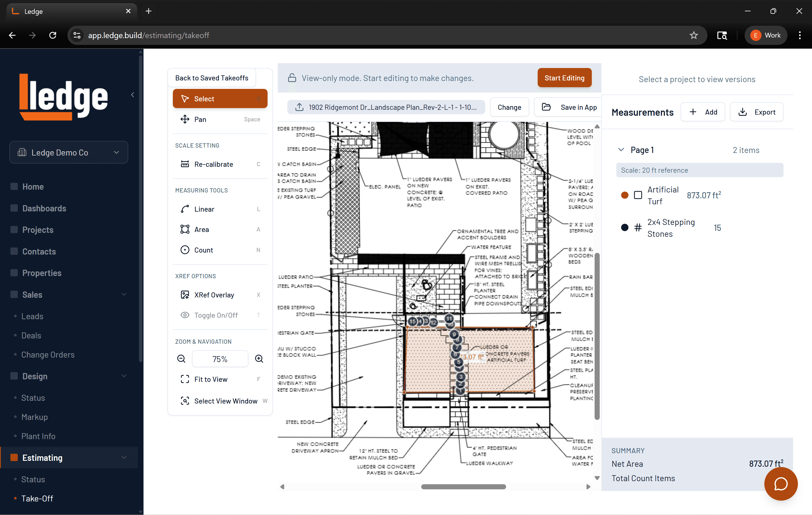Pick the Count measuring tool

tap(220, 250)
